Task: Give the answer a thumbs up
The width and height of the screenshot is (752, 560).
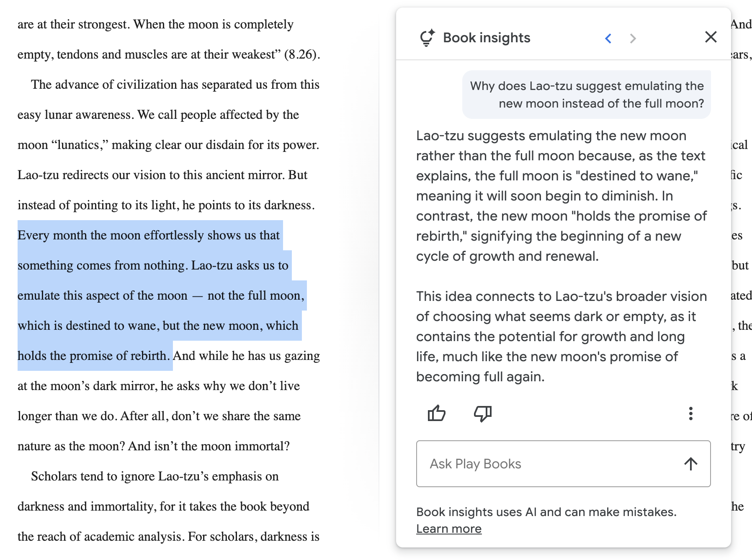Action: (436, 414)
